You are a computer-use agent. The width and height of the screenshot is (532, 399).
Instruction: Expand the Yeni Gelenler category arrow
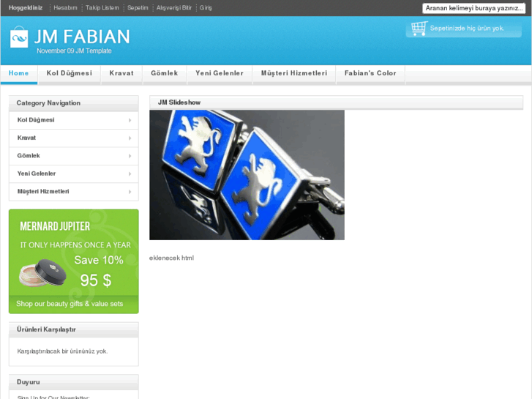130,174
